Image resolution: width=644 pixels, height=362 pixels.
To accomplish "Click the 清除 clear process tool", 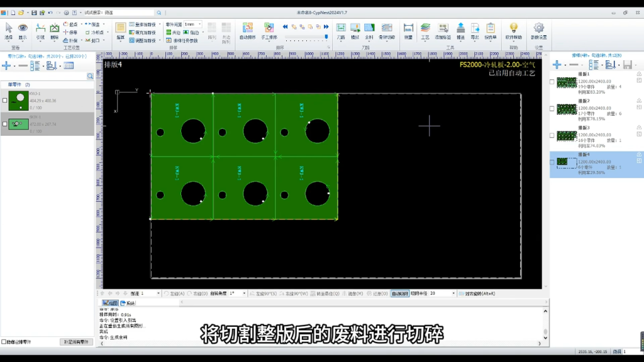I will [54, 31].
